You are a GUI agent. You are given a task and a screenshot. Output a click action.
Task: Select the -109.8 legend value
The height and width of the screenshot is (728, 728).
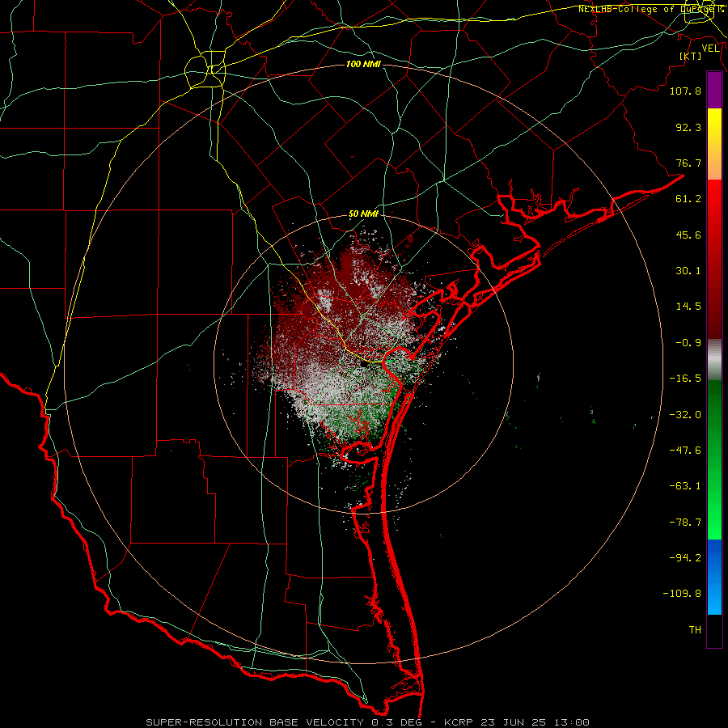click(x=682, y=594)
